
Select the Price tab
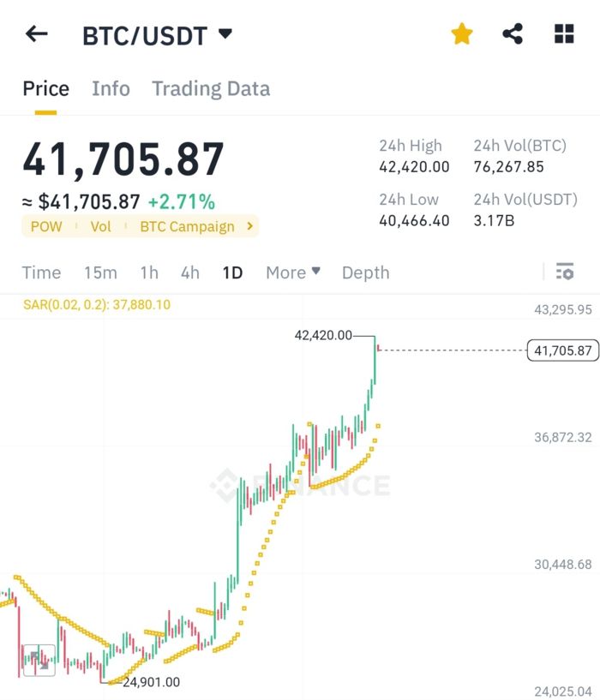45,88
